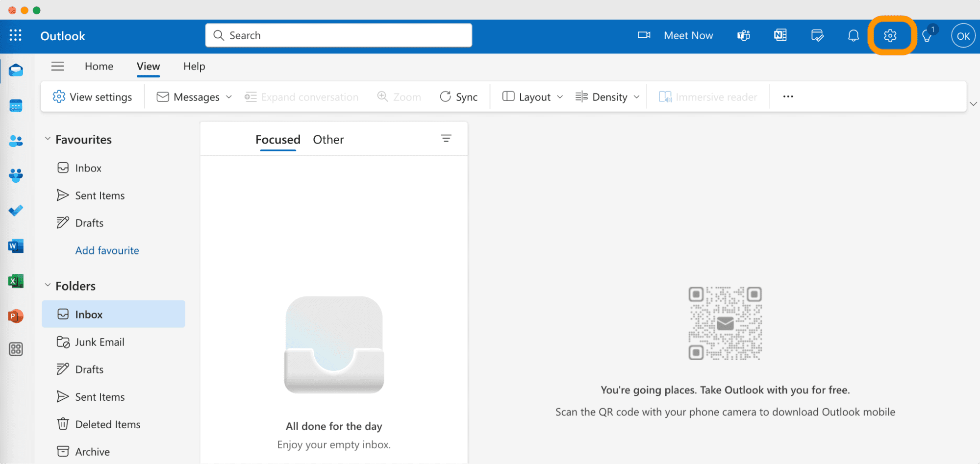
Task: Open the app launcher grid
Action: (x=16, y=35)
